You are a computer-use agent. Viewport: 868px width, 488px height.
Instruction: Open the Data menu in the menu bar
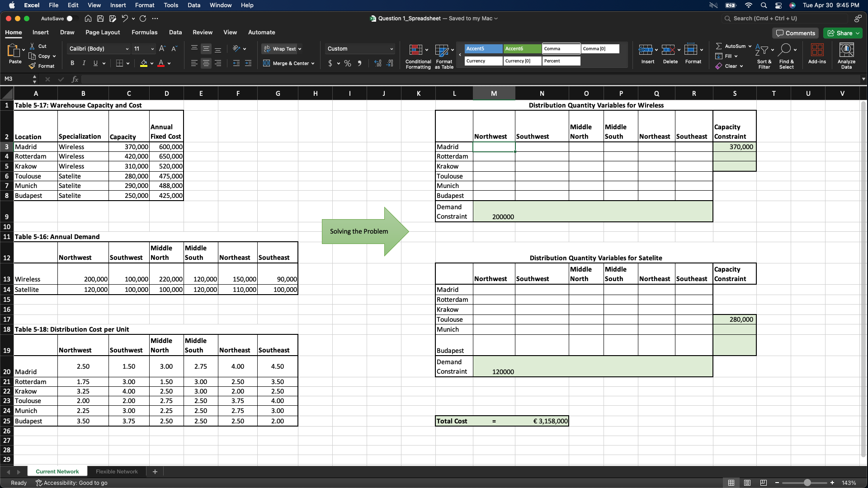click(x=193, y=5)
